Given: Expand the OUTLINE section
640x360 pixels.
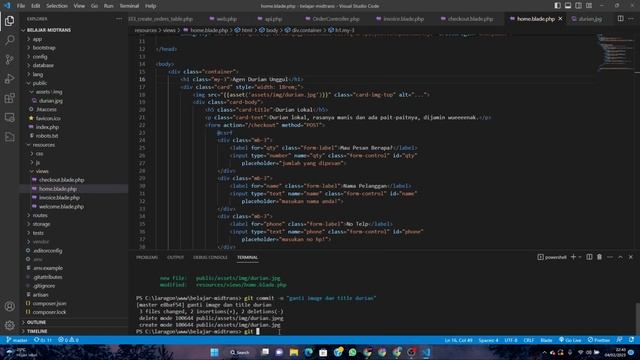Looking at the screenshot, I should tap(36, 322).
